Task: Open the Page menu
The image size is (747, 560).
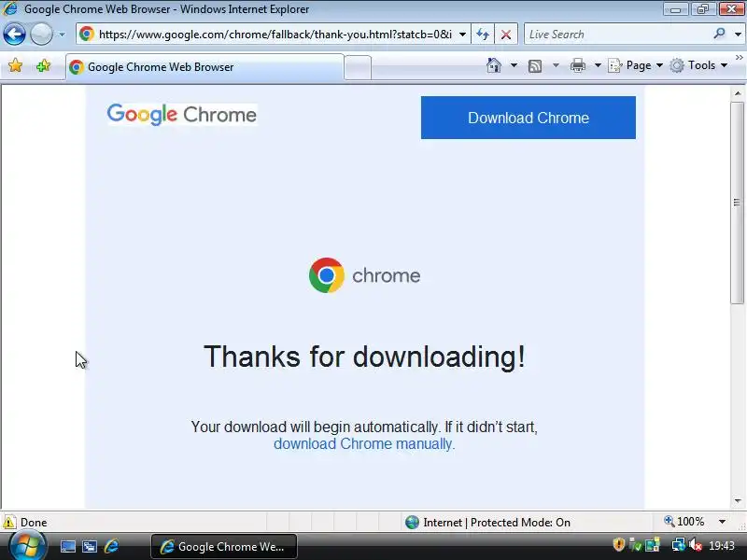Action: click(636, 65)
